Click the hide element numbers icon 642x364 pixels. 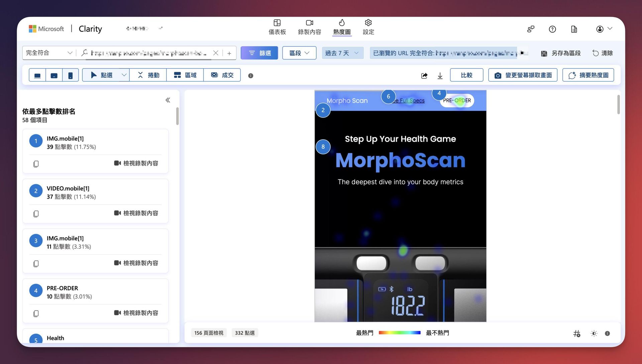tap(577, 333)
